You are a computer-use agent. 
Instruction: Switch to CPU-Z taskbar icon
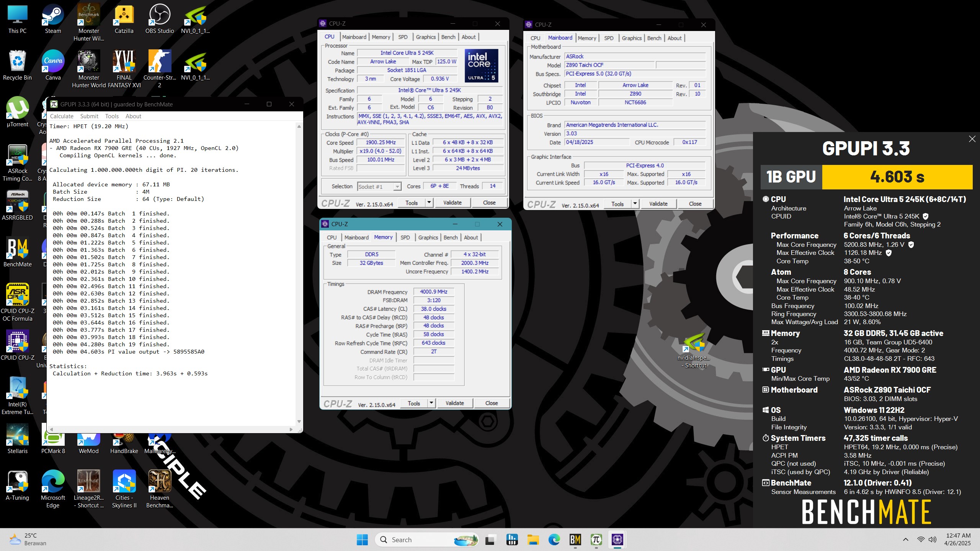[617, 540]
